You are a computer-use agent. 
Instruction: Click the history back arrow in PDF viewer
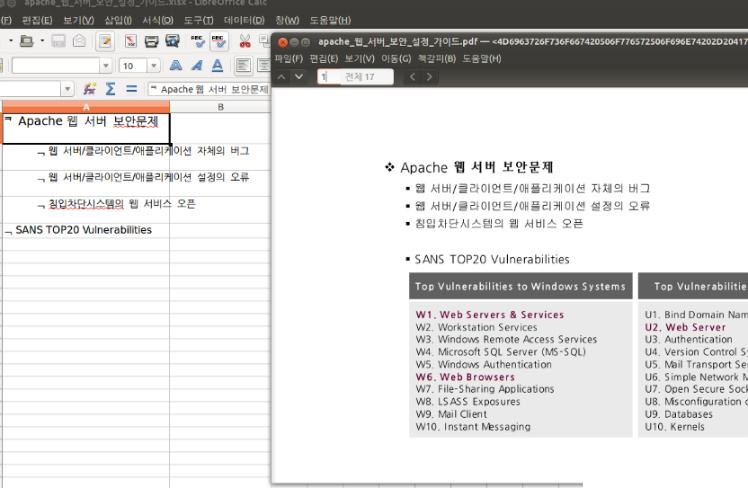413,77
